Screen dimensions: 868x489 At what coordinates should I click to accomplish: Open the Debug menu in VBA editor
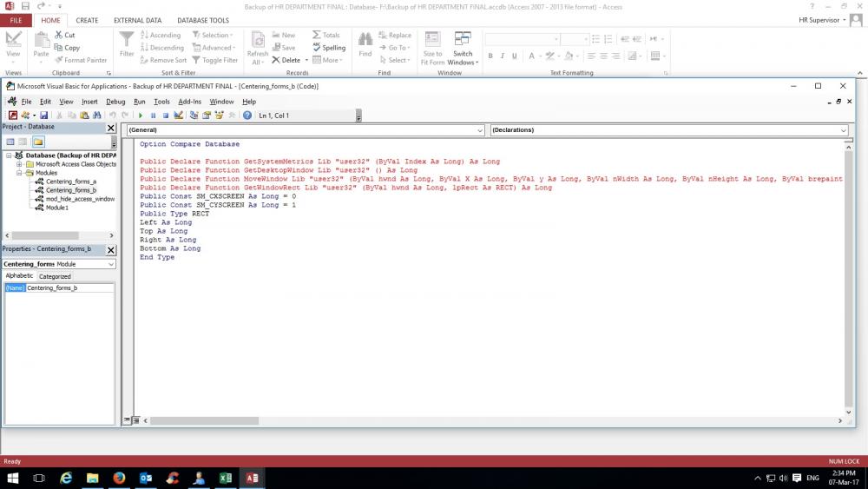115,102
